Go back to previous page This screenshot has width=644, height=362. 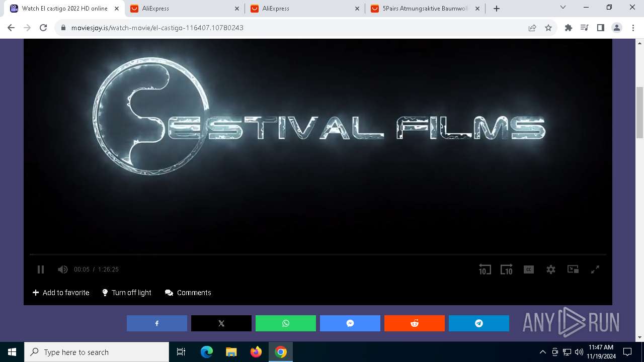(11, 28)
